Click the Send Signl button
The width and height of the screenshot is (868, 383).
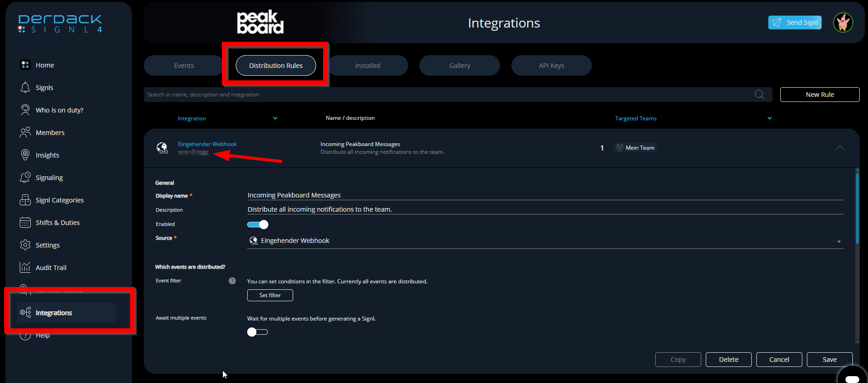point(795,23)
